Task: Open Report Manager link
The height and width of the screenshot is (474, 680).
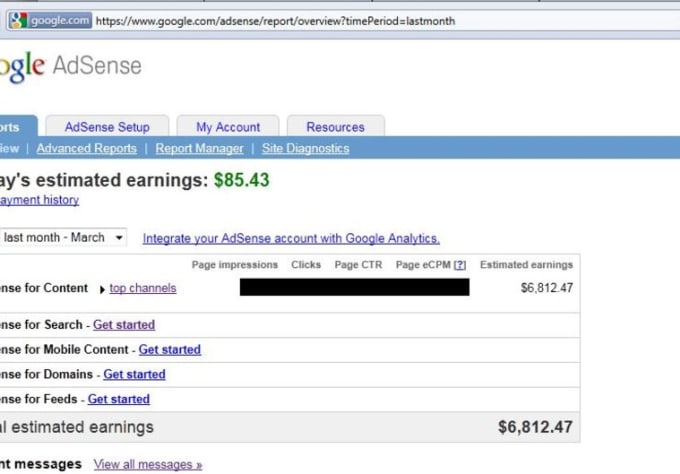Action: 199,148
